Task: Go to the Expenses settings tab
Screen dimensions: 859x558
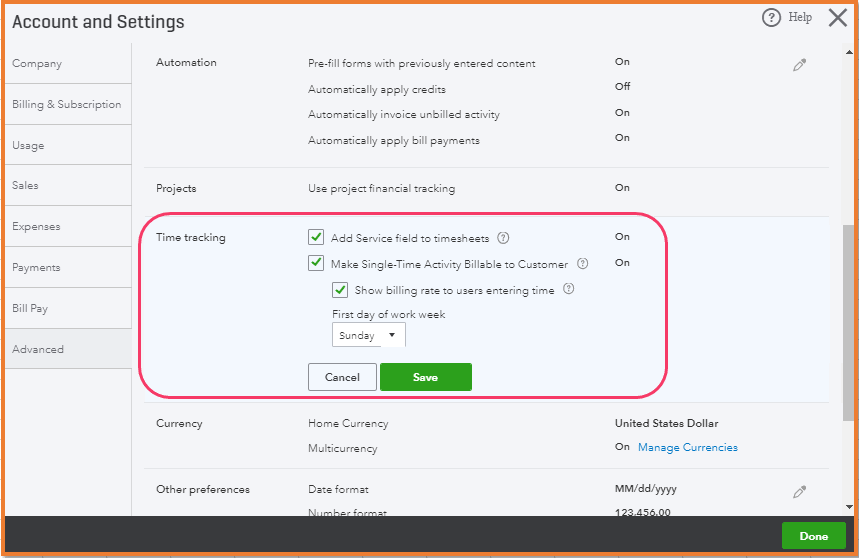Action: (x=36, y=227)
